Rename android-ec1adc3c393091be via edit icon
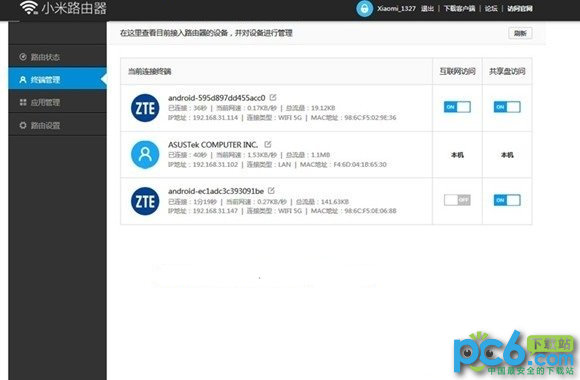This screenshot has height=380, width=580. click(x=271, y=191)
